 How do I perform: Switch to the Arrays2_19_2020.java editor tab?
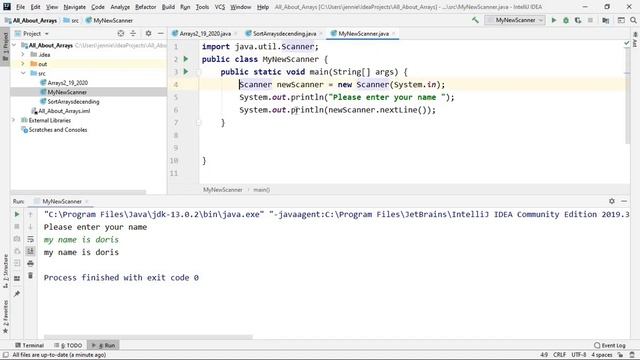click(204, 33)
